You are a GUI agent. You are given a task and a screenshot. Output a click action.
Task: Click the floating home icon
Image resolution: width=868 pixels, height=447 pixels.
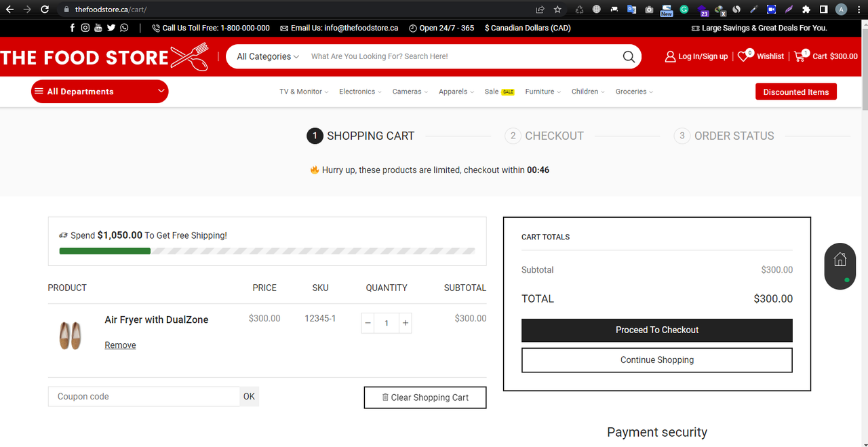[x=840, y=259]
